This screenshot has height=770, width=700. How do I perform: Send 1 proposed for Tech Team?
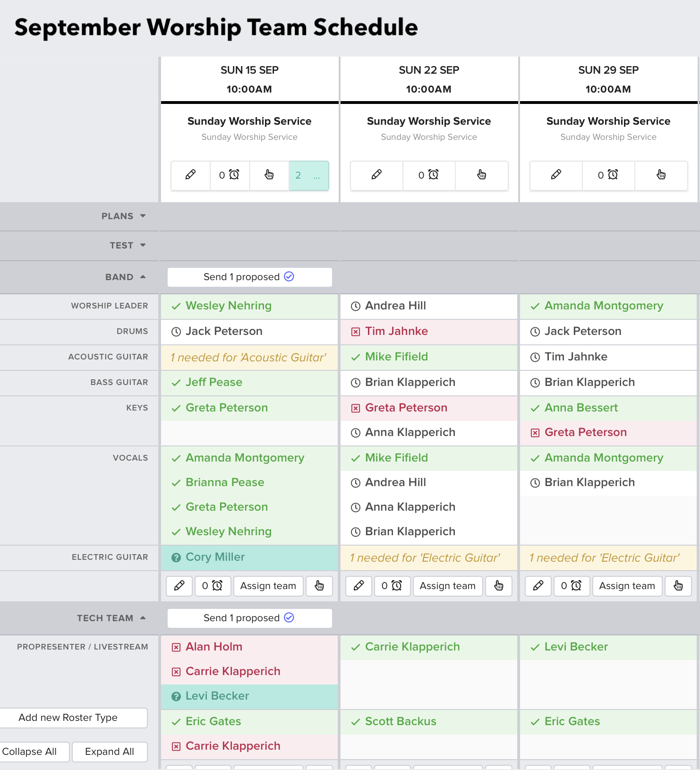click(x=249, y=618)
